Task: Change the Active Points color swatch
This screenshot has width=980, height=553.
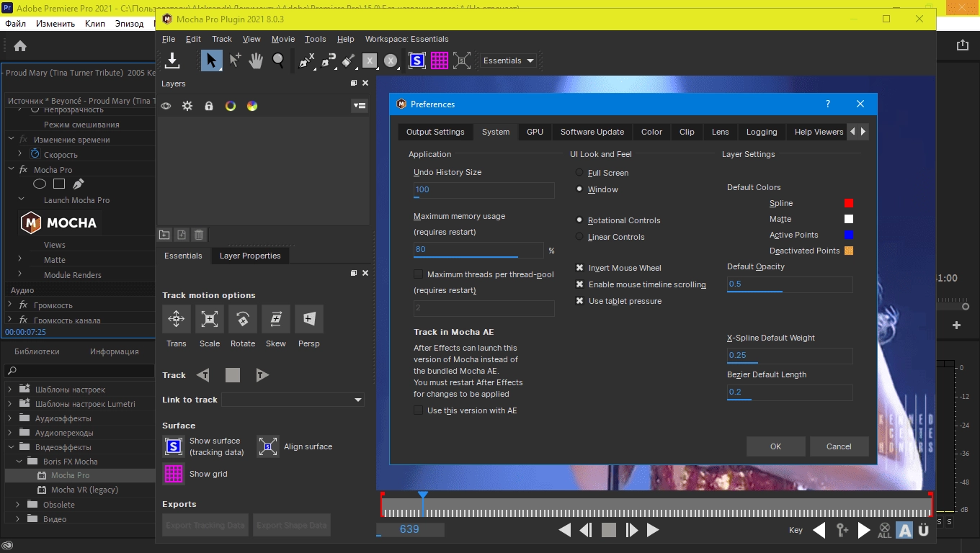Action: point(849,235)
